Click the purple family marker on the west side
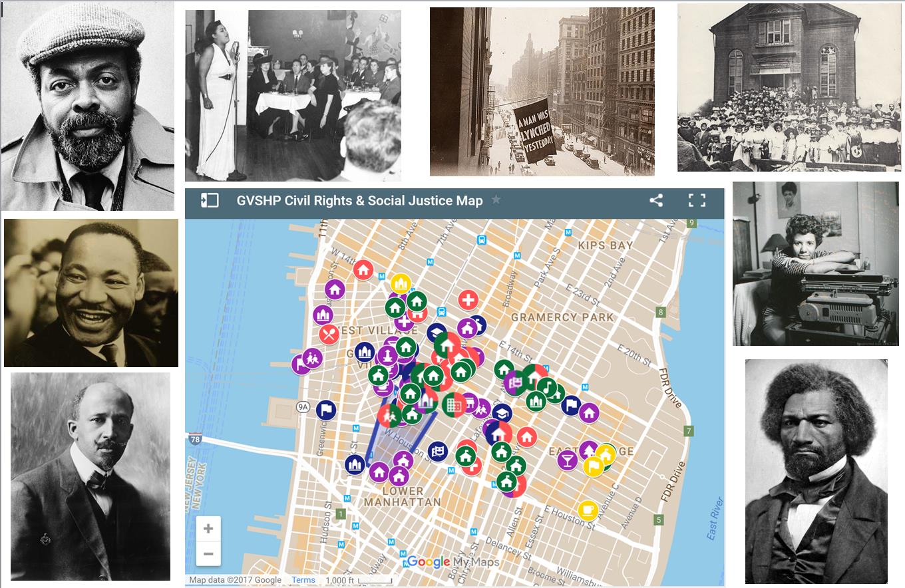Screen dimensions: 905x588 coord(313,359)
